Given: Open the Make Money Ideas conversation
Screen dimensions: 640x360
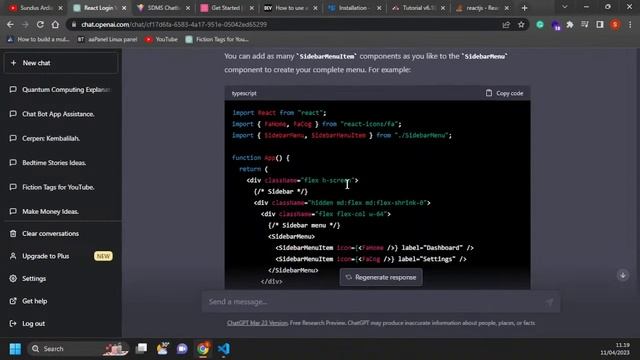Looking at the screenshot, I should click(61, 211).
